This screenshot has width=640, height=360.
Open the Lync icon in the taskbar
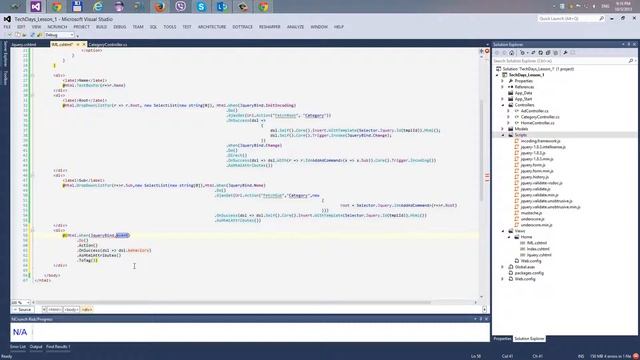click(x=222, y=6)
